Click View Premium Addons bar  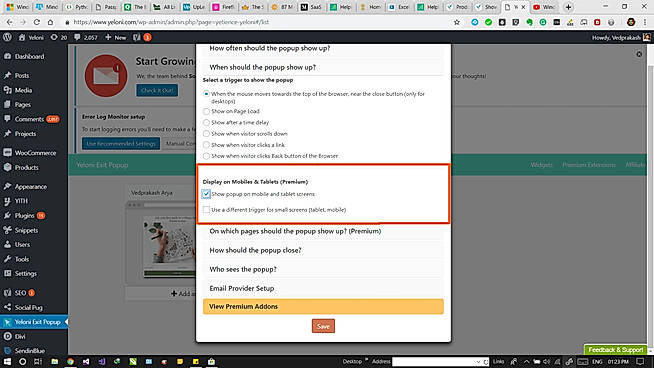(x=323, y=306)
